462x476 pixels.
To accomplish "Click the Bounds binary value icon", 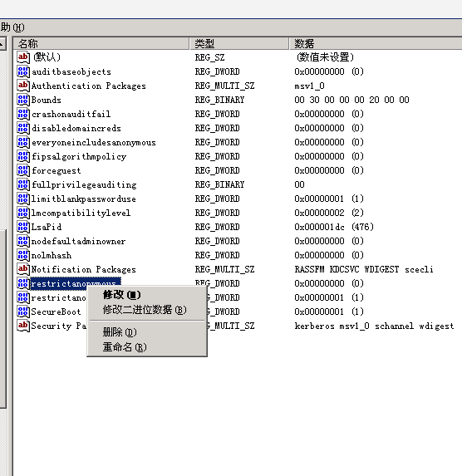I will point(23,100).
